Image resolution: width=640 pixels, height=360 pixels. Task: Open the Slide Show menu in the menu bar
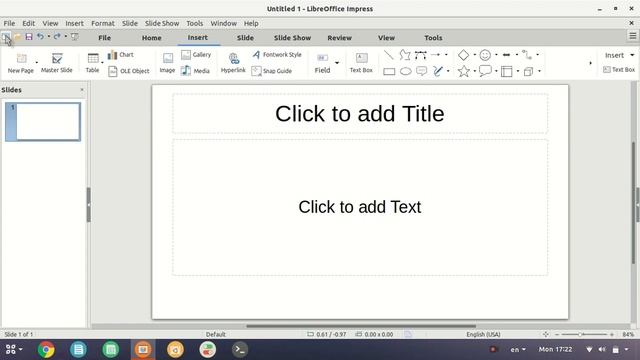coord(162,23)
